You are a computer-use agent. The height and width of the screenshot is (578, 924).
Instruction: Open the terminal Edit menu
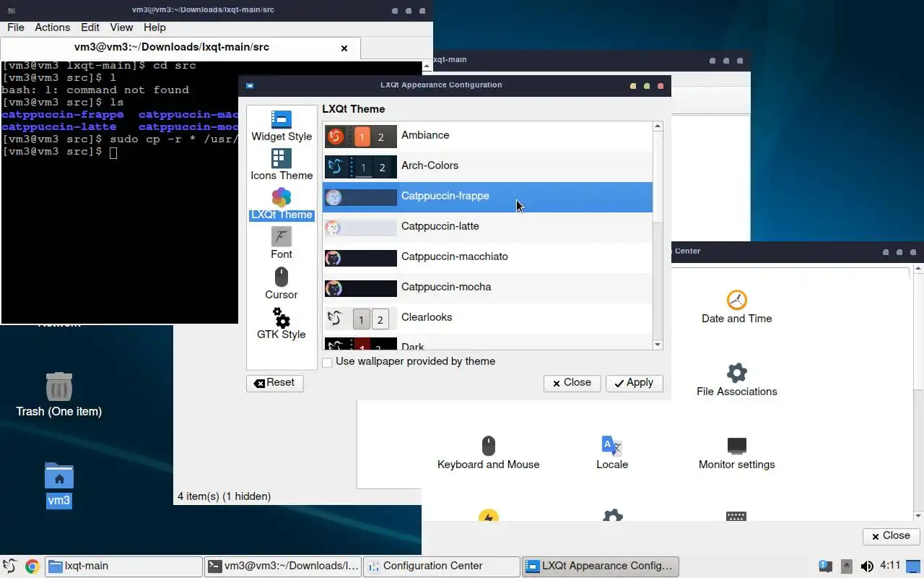click(90, 27)
